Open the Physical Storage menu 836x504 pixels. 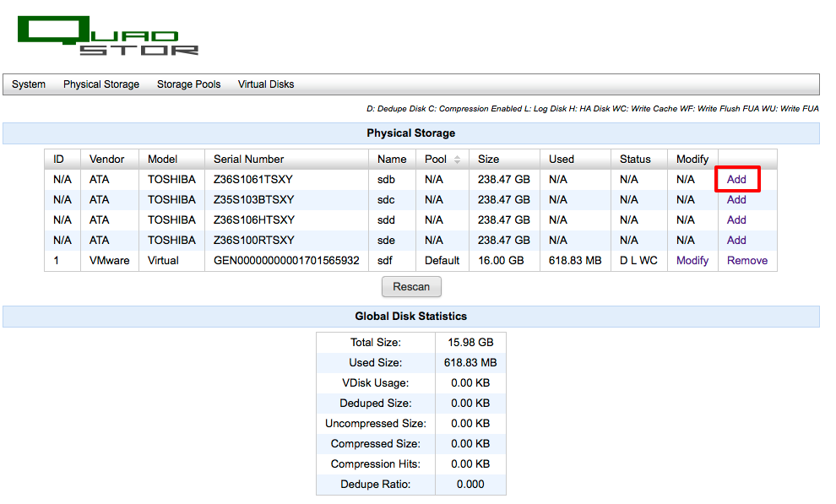[x=101, y=84]
